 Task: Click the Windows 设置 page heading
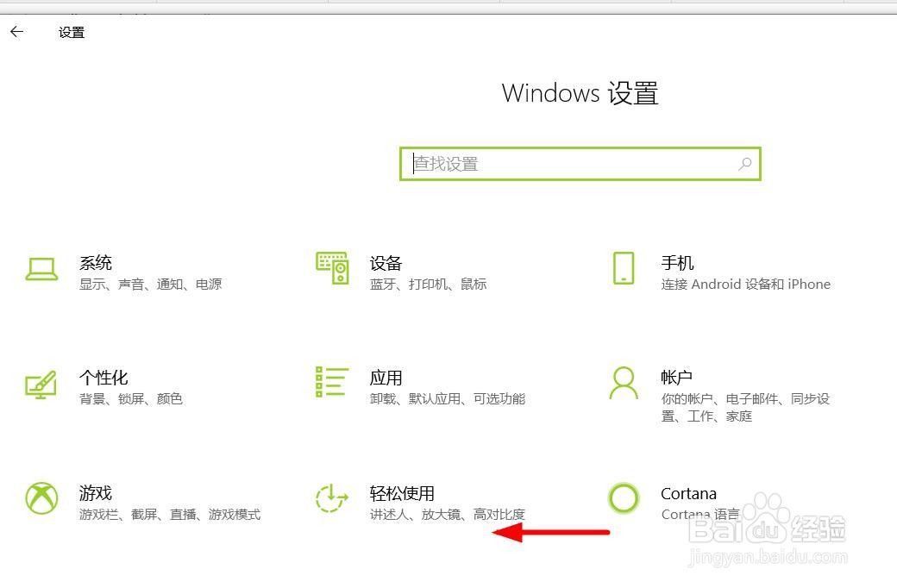tap(580, 93)
